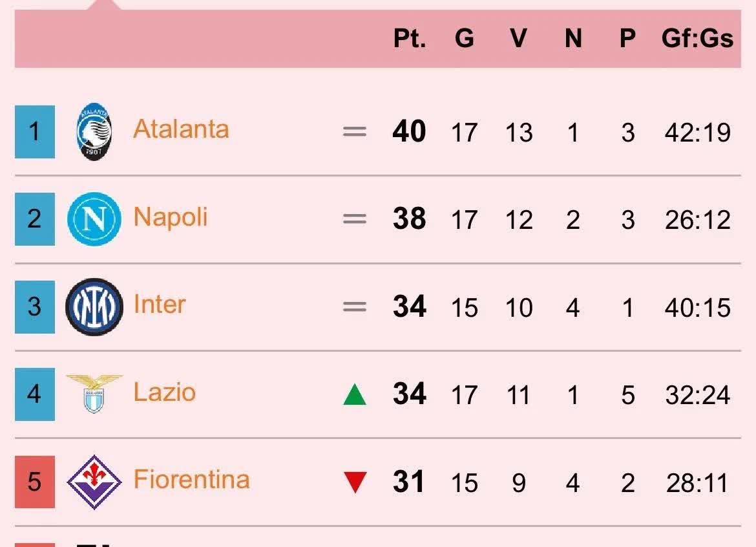Click the Atalanta club crest
The image size is (756, 547).
click(x=94, y=131)
